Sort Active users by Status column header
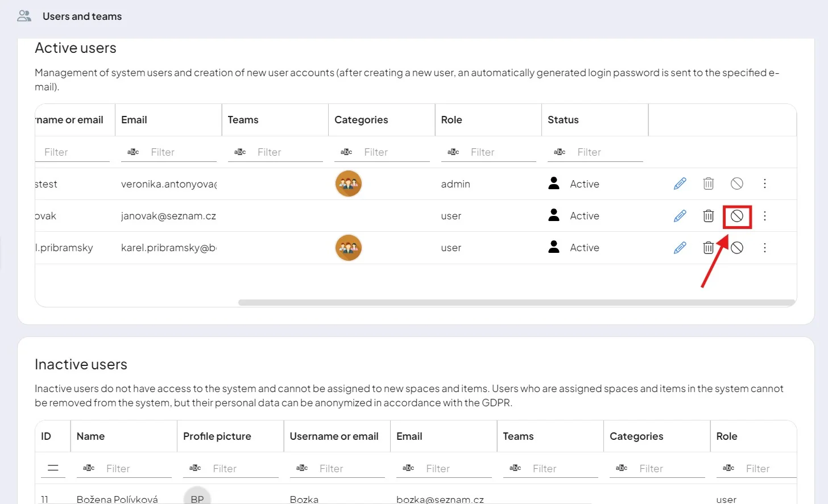This screenshot has width=828, height=504. [595, 120]
